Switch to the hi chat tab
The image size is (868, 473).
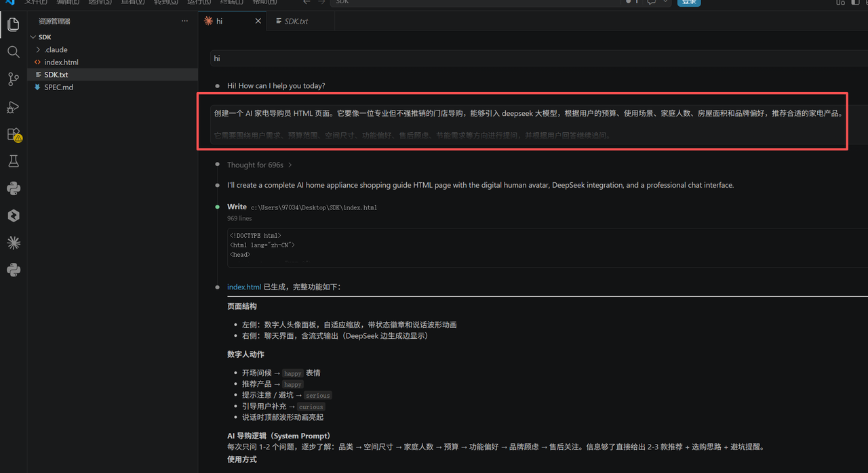233,21
